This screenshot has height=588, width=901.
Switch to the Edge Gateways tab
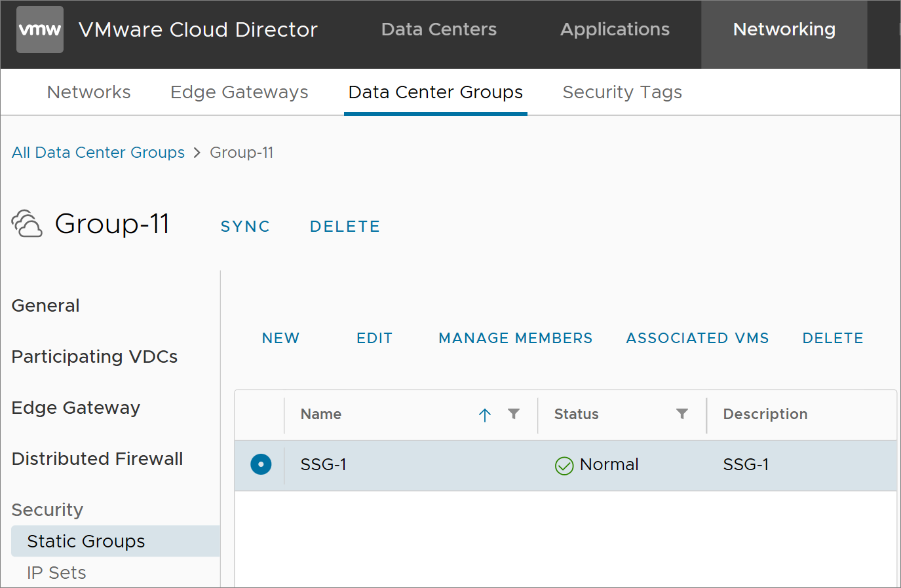(239, 92)
